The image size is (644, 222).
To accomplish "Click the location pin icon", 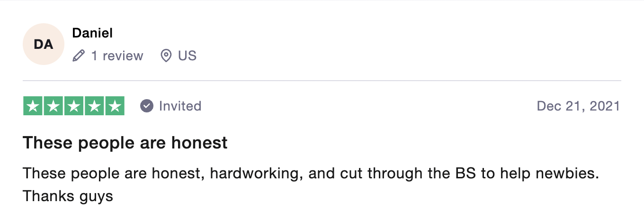I will coord(166,56).
